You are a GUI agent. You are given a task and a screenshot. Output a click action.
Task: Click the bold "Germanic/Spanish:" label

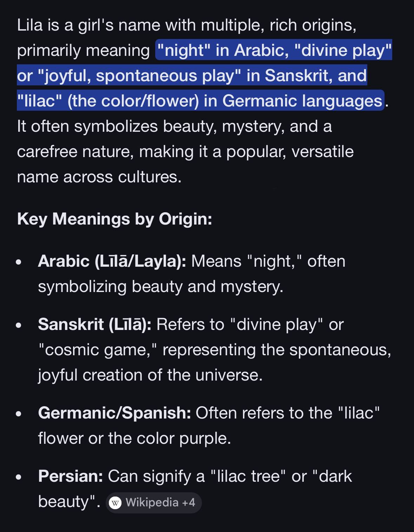(114, 413)
